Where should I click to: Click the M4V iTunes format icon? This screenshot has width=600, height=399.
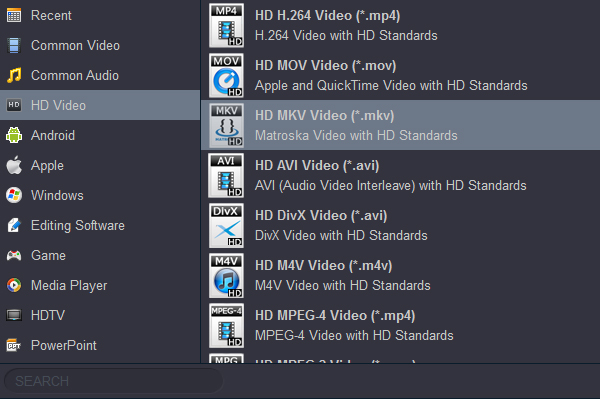click(226, 276)
